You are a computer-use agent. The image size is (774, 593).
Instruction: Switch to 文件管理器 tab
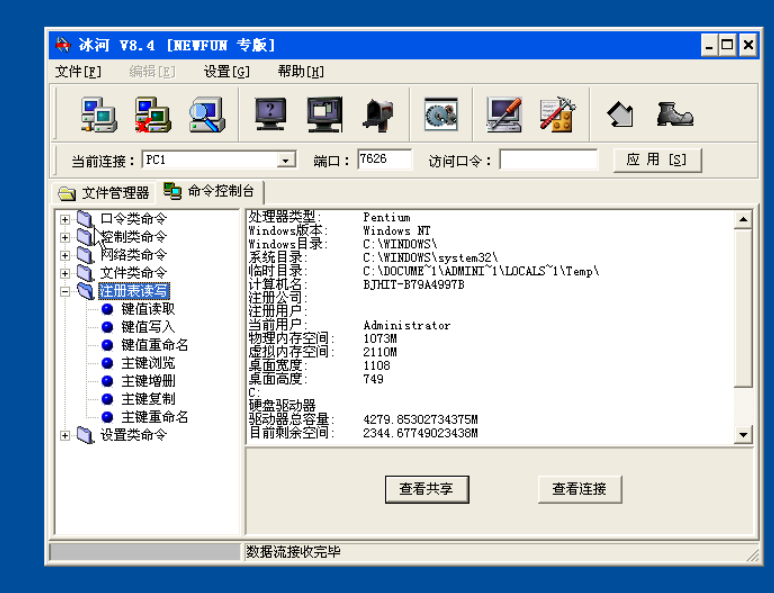104,193
